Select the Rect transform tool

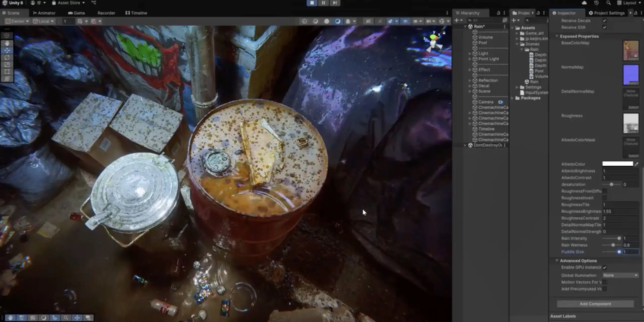tap(7, 72)
